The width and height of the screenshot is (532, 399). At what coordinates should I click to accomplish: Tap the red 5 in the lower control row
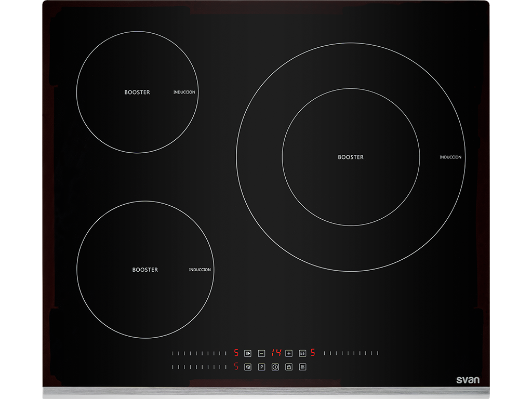point(236,366)
